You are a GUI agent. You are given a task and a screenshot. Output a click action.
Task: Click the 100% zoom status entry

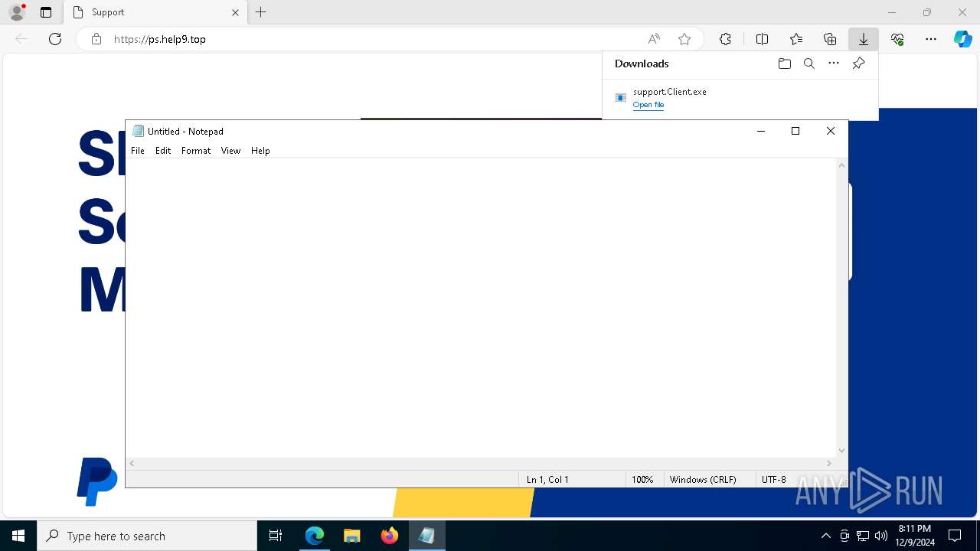[x=642, y=480]
